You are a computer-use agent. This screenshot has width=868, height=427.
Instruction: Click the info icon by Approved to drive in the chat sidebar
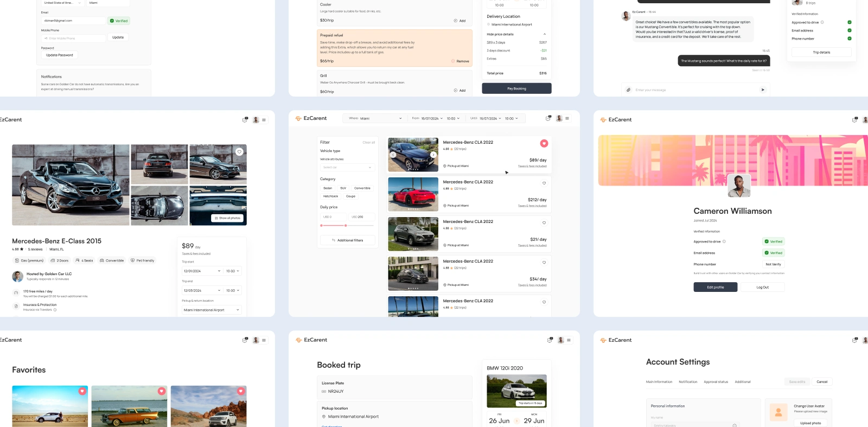(822, 22)
